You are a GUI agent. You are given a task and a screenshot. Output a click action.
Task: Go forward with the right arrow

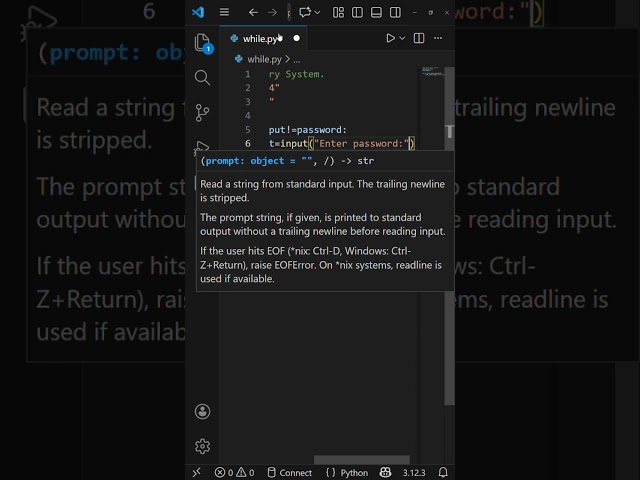coord(272,13)
